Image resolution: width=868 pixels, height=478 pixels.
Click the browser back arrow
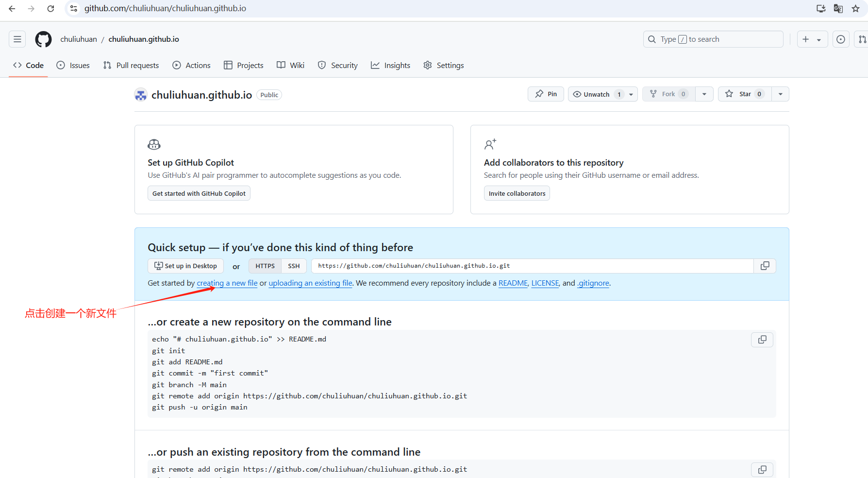tap(12, 9)
